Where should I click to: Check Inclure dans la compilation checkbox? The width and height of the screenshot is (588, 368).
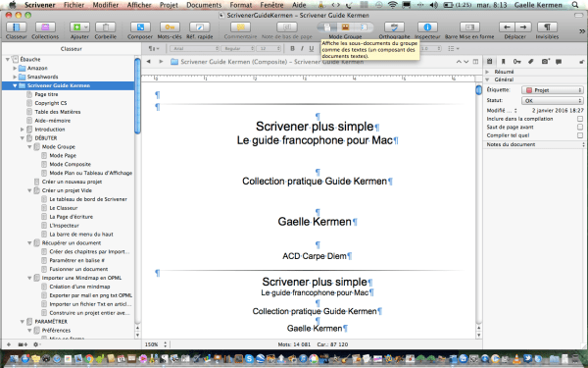[x=580, y=119]
